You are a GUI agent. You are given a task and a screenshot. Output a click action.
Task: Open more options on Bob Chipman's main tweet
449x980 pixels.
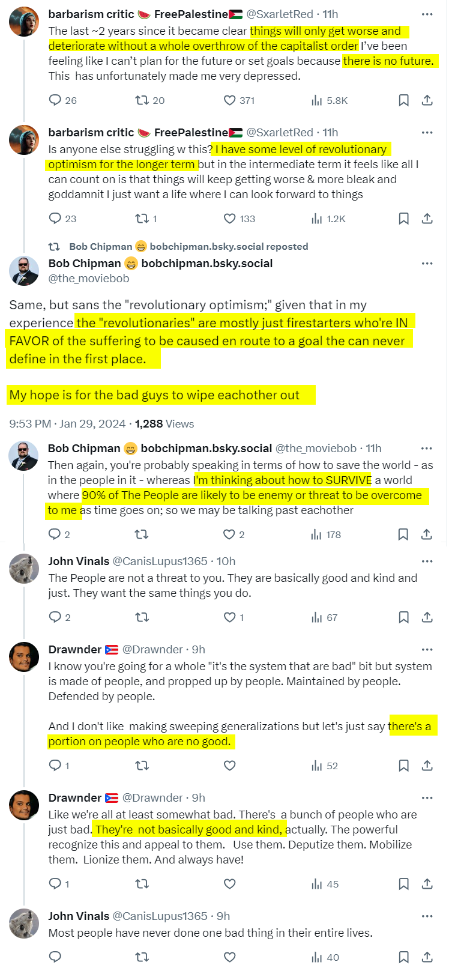pos(427,264)
